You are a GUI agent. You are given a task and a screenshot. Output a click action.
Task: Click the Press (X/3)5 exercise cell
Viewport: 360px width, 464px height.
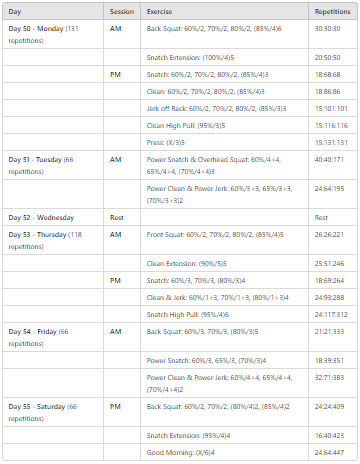pyautogui.click(x=224, y=142)
